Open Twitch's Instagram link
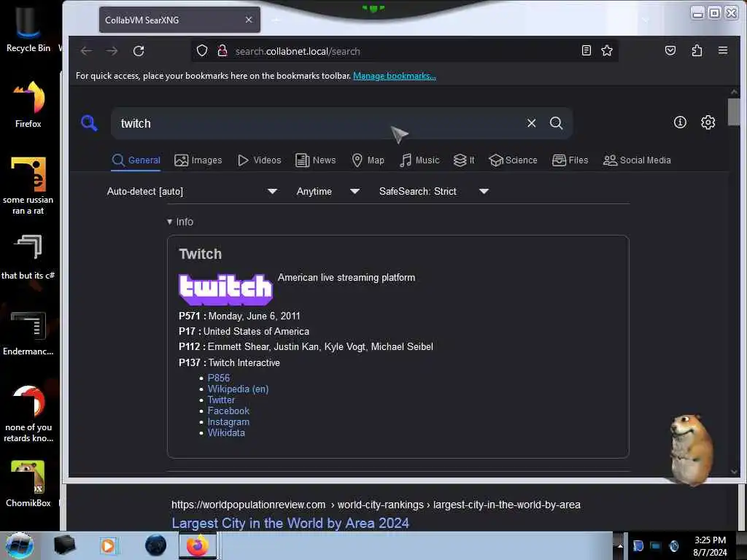 (x=228, y=422)
